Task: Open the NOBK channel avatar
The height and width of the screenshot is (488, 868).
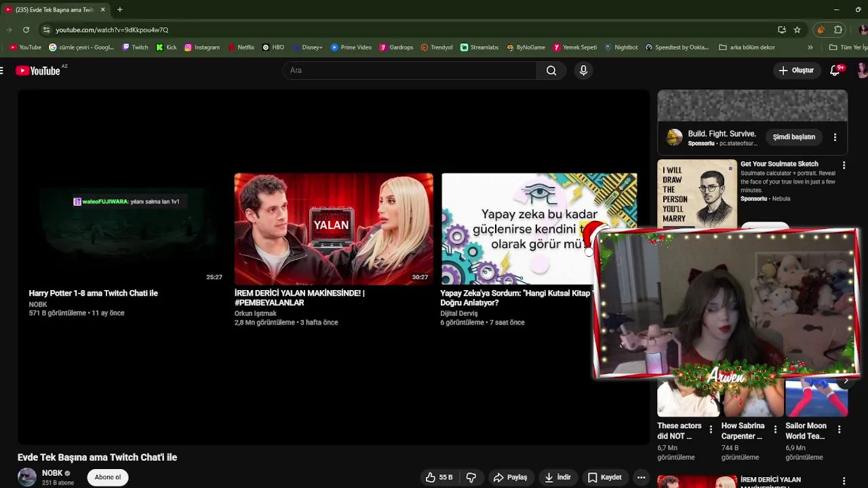Action: 27,477
